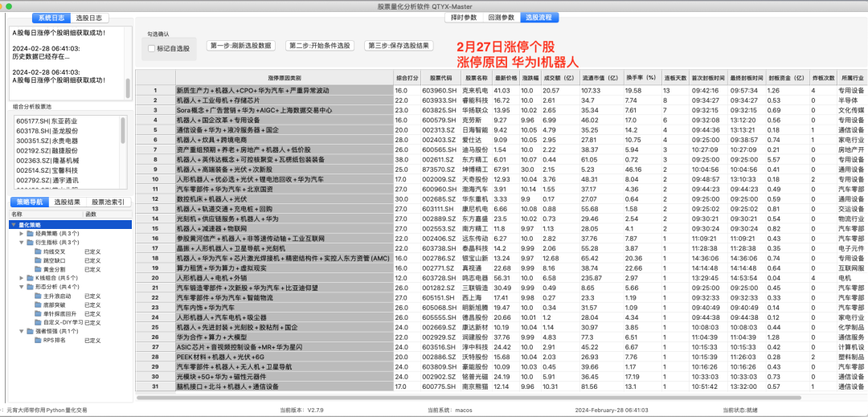
Task: Select 605177.SH|东亚药业 in stock pool
Action: click(47, 121)
